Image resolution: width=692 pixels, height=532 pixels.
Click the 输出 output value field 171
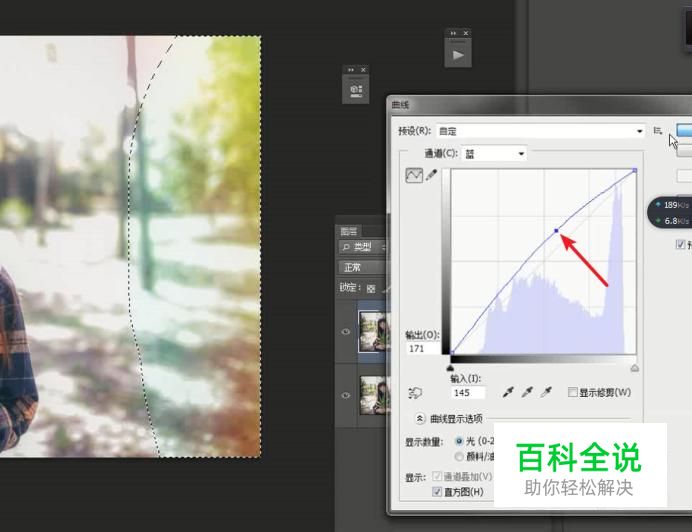(423, 348)
